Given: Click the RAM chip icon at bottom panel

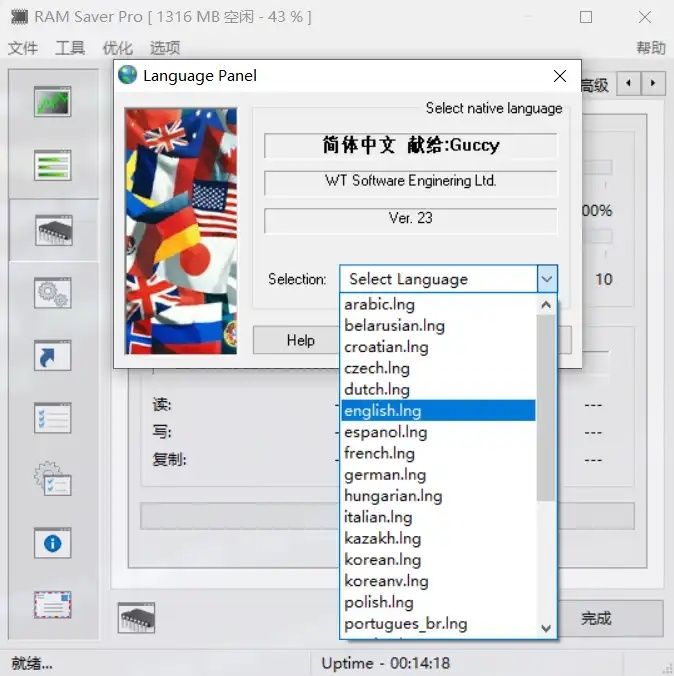Looking at the screenshot, I should tap(136, 618).
